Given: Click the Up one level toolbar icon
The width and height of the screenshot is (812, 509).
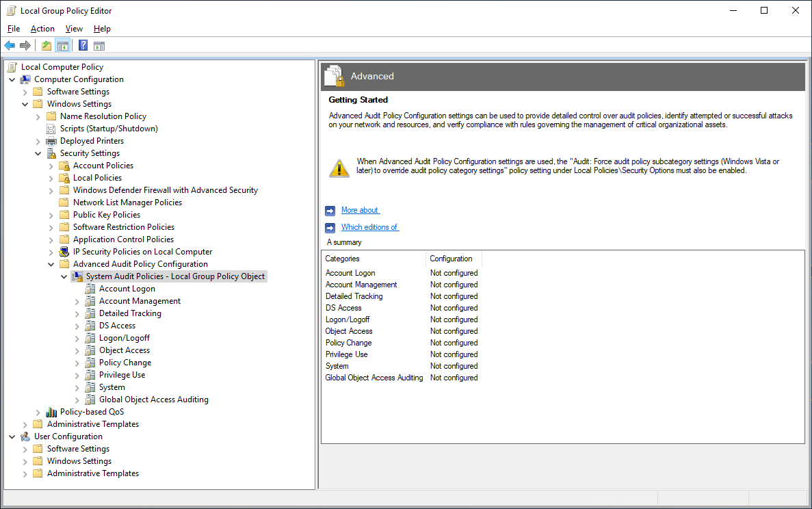Looking at the screenshot, I should [x=47, y=46].
